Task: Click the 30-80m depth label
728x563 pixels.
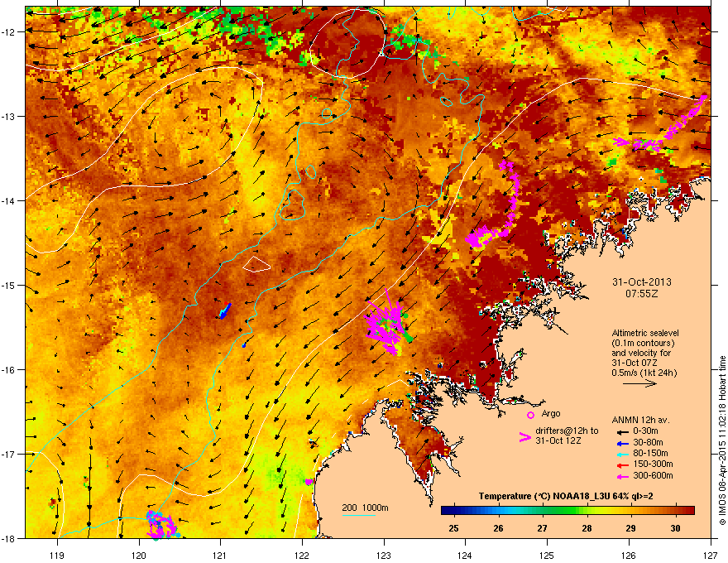Action: (x=648, y=442)
